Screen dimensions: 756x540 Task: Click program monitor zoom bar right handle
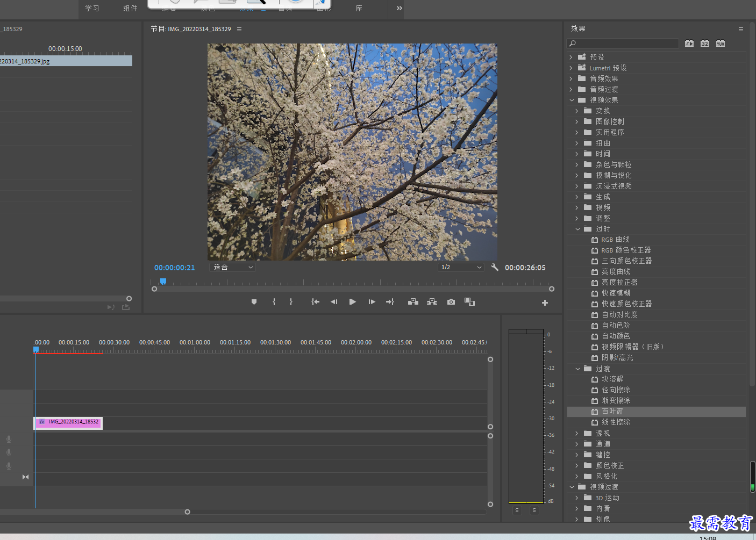click(552, 289)
